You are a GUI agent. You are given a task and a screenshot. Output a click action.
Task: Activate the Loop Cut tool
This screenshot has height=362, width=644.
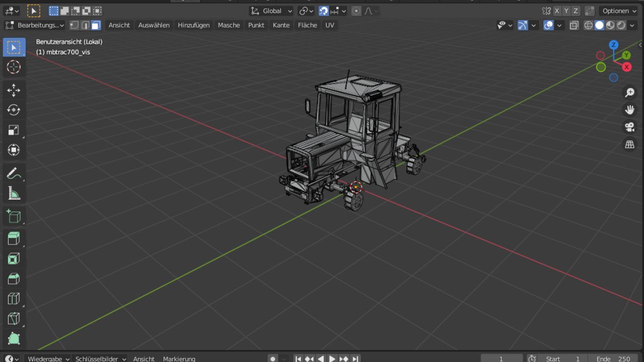(14, 298)
